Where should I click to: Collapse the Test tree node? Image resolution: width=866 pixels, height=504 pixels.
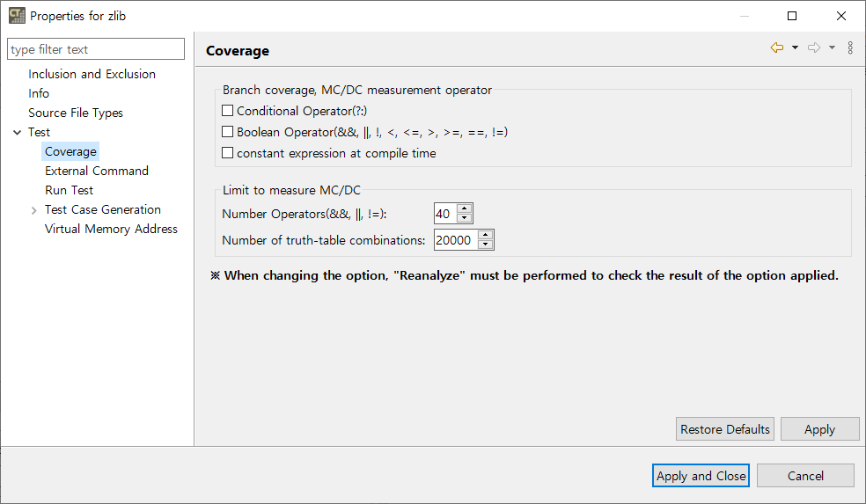tap(18, 132)
